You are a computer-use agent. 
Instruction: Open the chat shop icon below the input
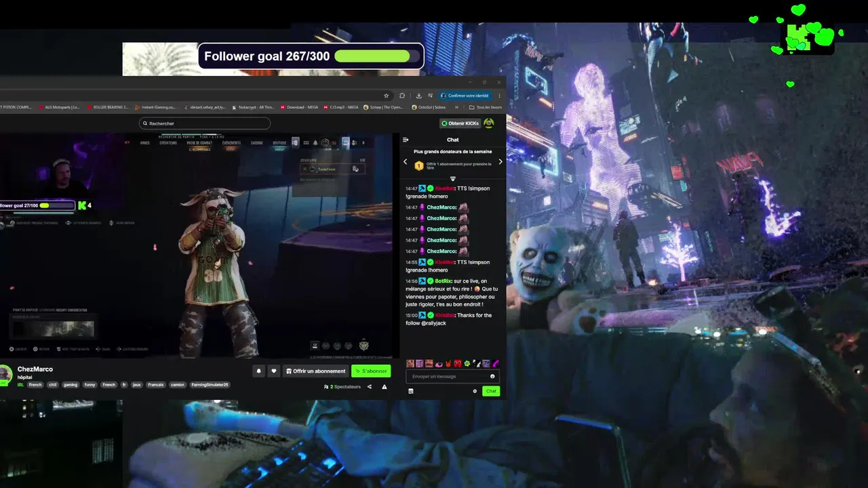click(411, 391)
